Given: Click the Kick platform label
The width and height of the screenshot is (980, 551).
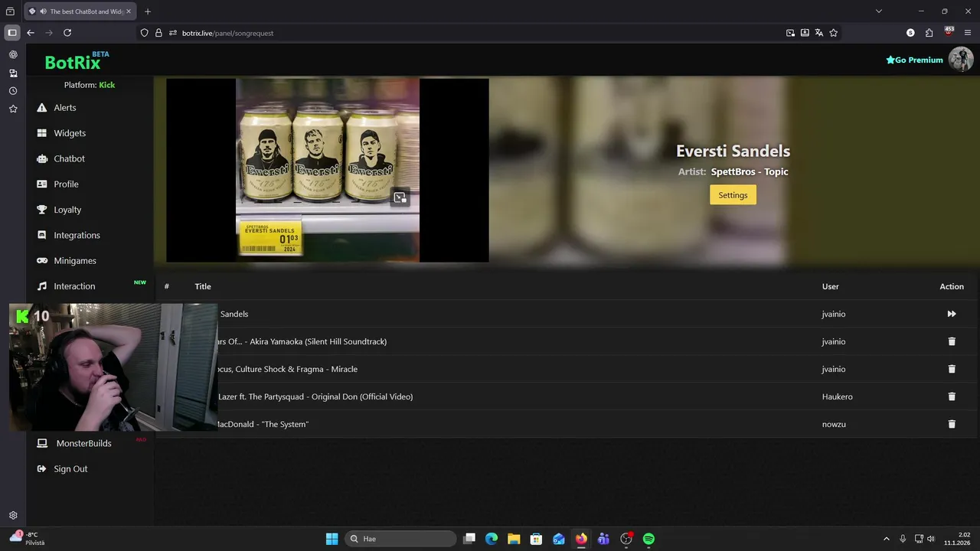Looking at the screenshot, I should coord(107,85).
